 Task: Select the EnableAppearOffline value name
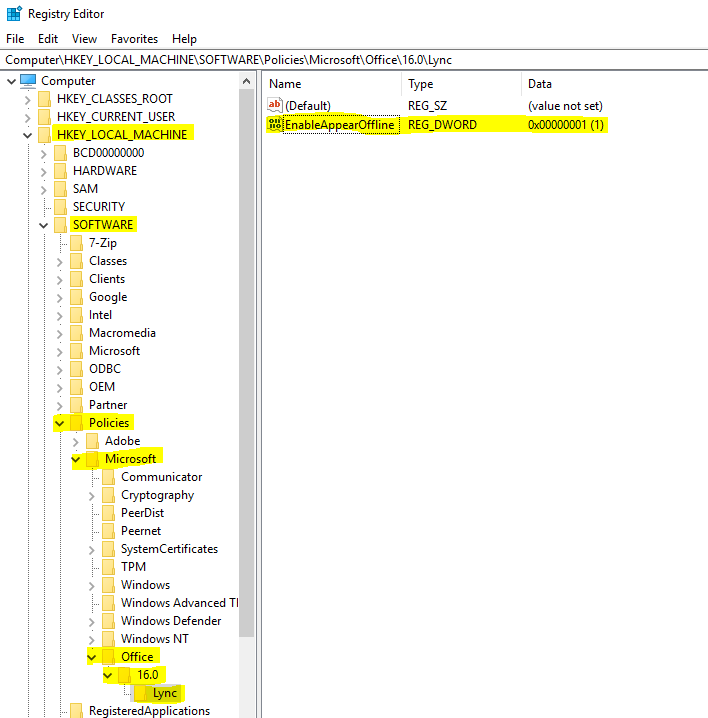click(339, 125)
